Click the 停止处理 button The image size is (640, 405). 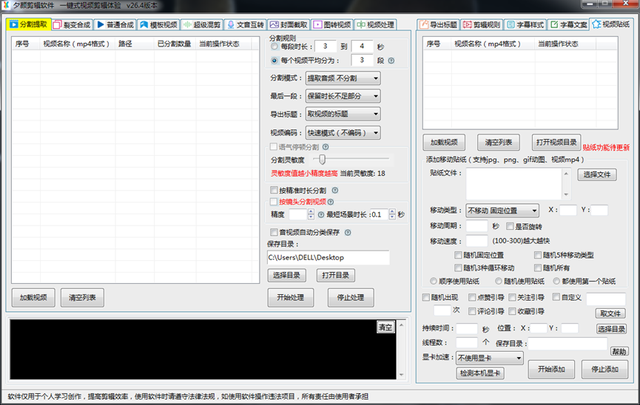351,298
